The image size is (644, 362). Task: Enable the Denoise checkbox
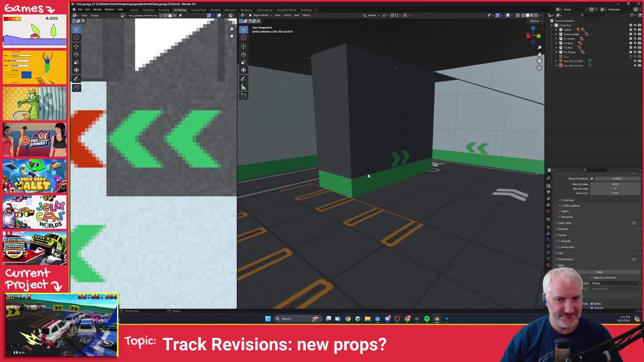click(x=562, y=200)
